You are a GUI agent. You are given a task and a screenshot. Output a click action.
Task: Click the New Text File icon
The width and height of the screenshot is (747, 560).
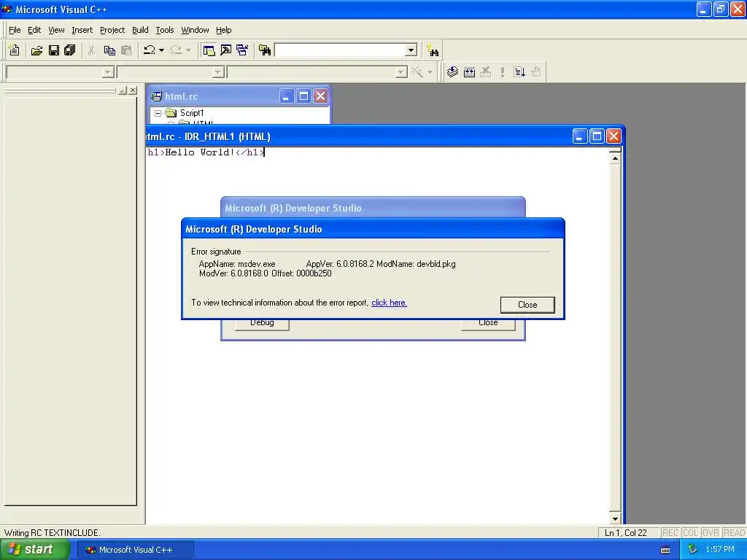click(15, 50)
